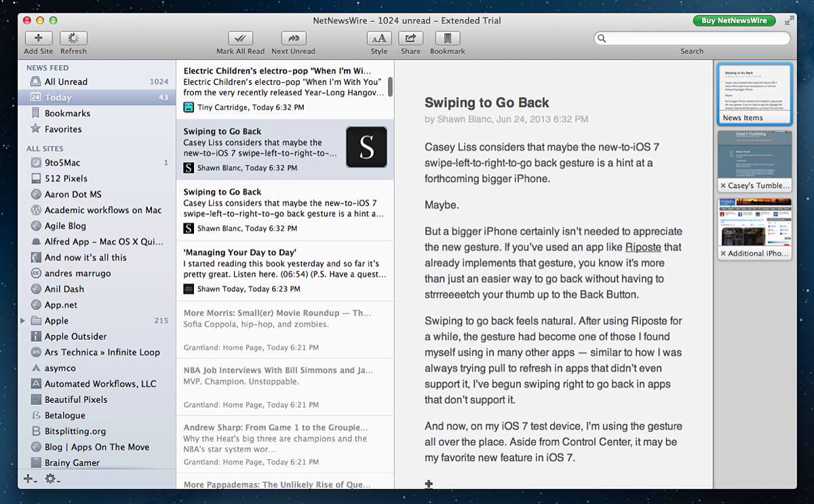Image resolution: width=814 pixels, height=504 pixels.
Task: Follow the Riposte link in the article
Action: [643, 247]
